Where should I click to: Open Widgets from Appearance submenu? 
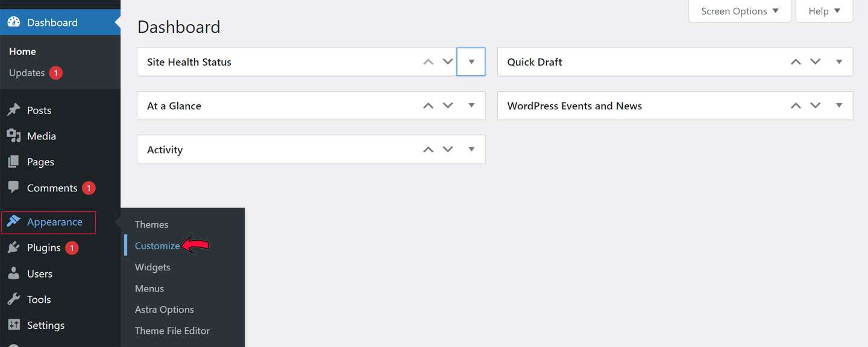153,267
